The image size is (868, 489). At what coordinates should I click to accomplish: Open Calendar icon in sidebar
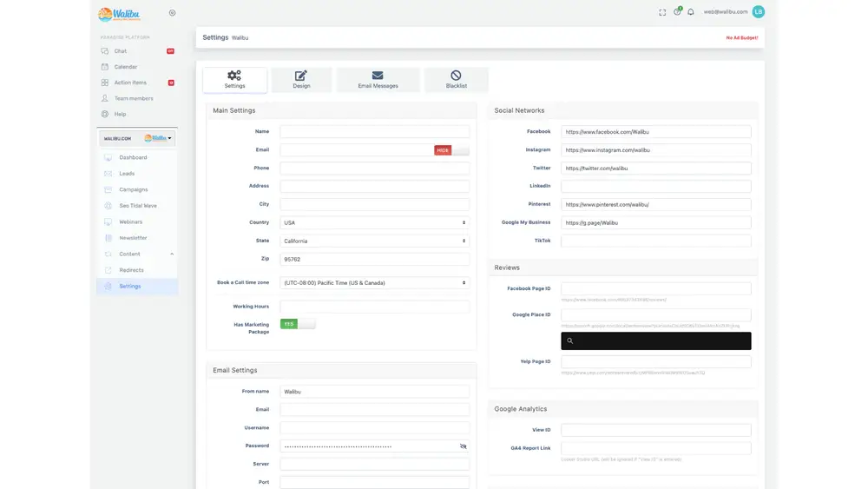105,67
